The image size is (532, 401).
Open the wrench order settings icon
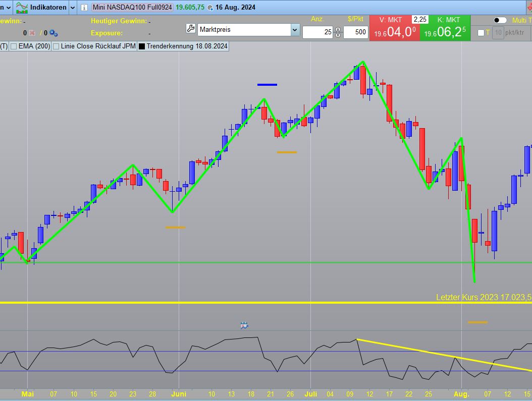pos(191,29)
